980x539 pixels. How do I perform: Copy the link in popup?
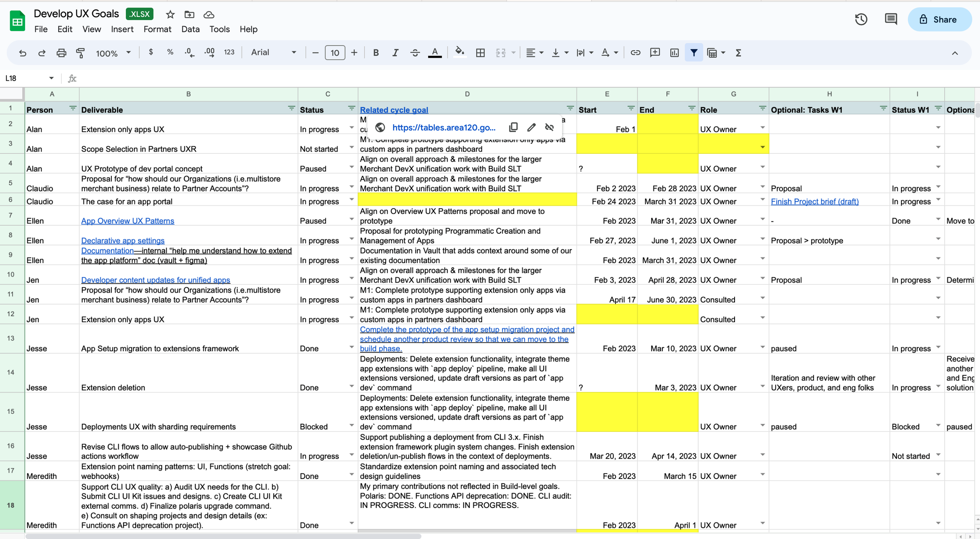tap(513, 127)
